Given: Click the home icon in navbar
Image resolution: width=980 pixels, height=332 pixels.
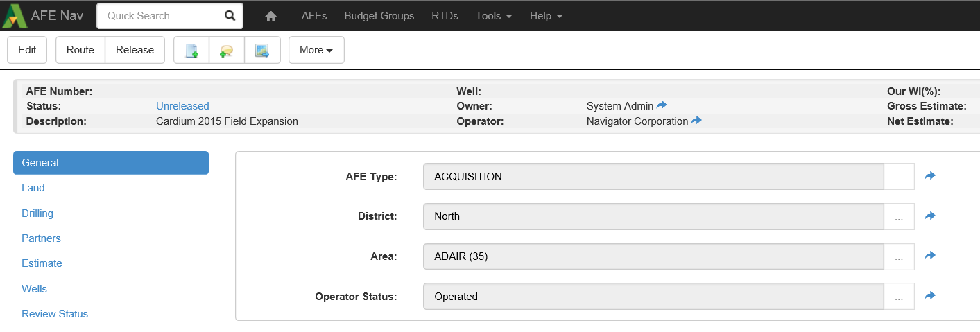Looking at the screenshot, I should click(271, 16).
